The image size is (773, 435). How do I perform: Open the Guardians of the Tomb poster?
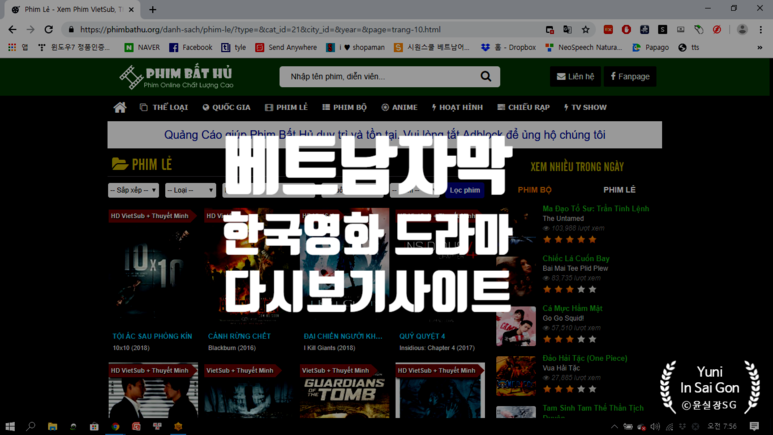(x=344, y=391)
